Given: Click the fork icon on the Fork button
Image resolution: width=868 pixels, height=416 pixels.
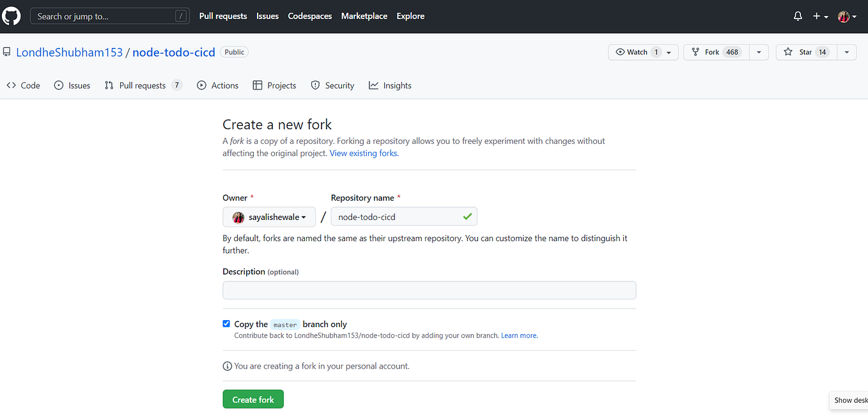Looking at the screenshot, I should click(694, 52).
